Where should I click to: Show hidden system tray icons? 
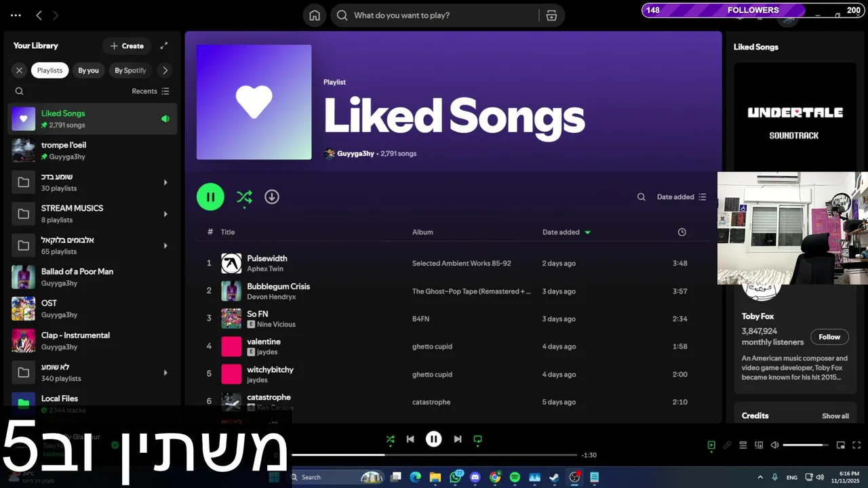click(x=759, y=477)
